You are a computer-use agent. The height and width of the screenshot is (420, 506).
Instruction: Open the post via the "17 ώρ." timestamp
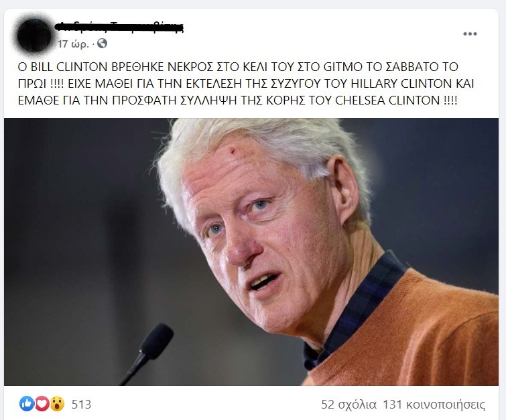coord(73,44)
